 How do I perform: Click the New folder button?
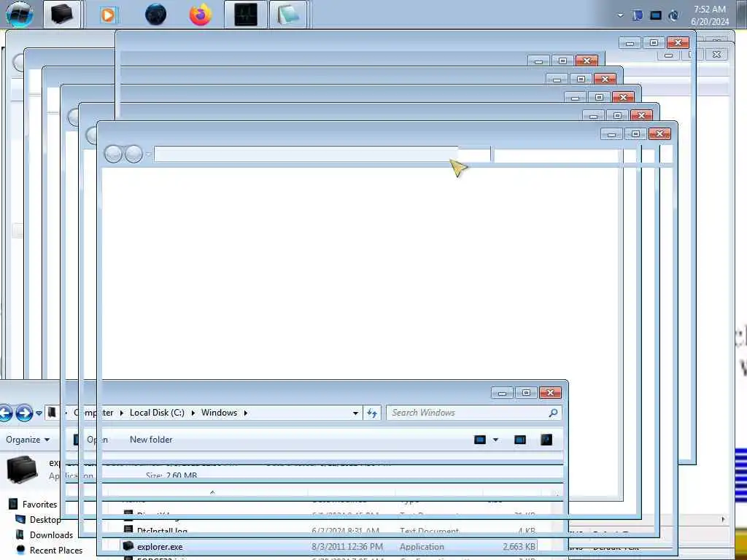(151, 440)
